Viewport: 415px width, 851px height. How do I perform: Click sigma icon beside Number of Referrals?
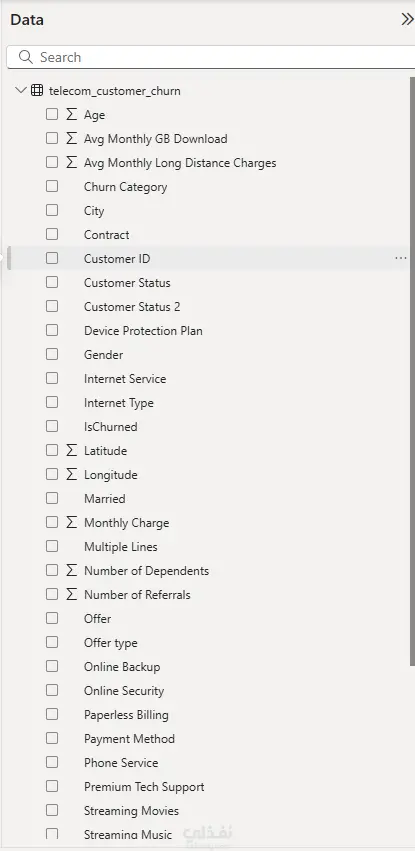[72, 594]
